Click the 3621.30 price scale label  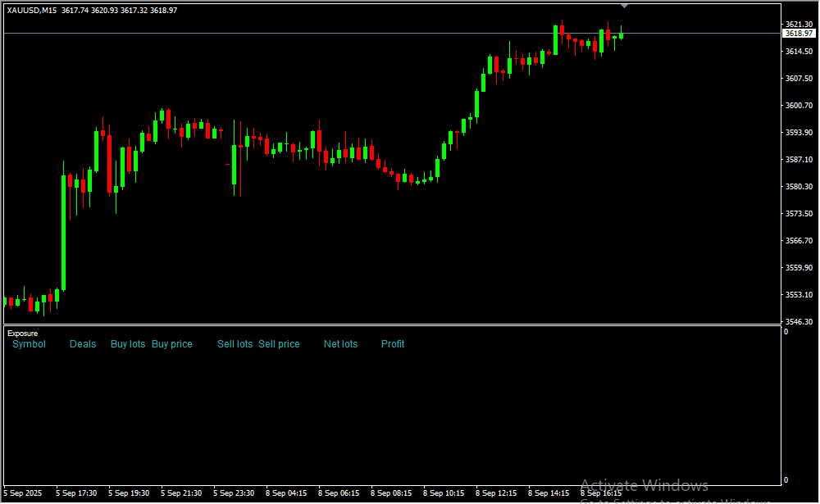click(x=798, y=25)
